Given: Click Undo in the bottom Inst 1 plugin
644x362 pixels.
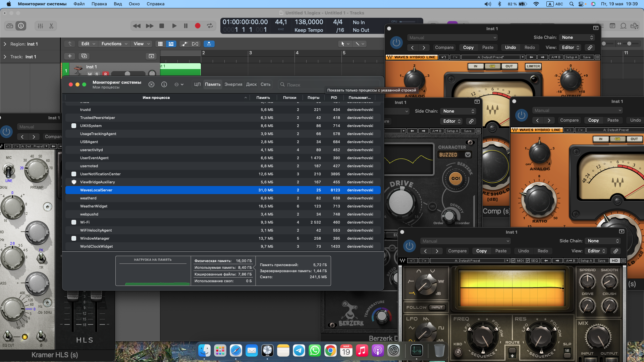Looking at the screenshot, I should click(523, 251).
